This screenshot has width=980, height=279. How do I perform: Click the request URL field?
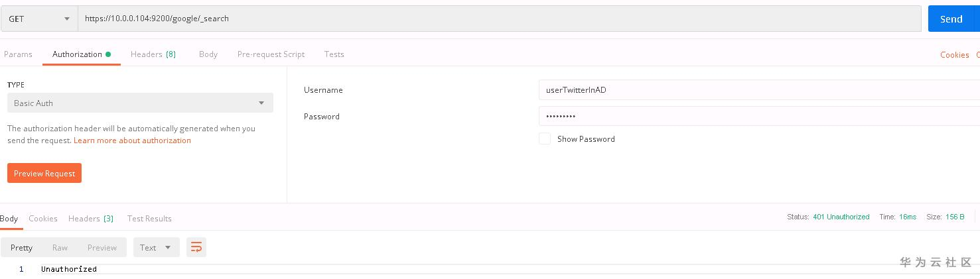(x=499, y=19)
